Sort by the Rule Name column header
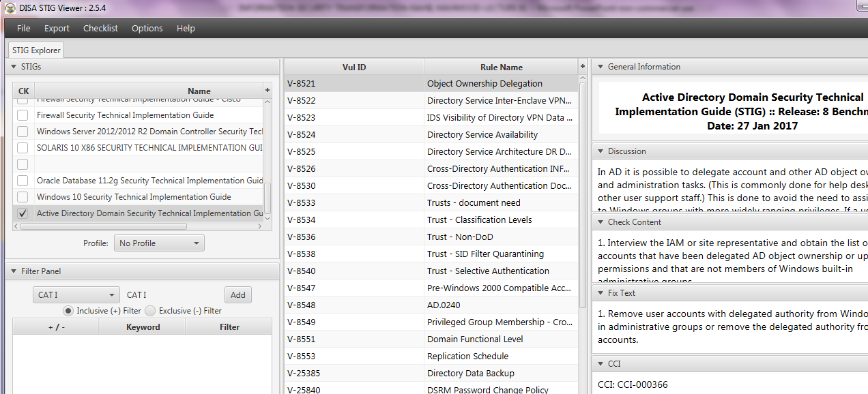This screenshot has height=394, width=868. pos(501,67)
